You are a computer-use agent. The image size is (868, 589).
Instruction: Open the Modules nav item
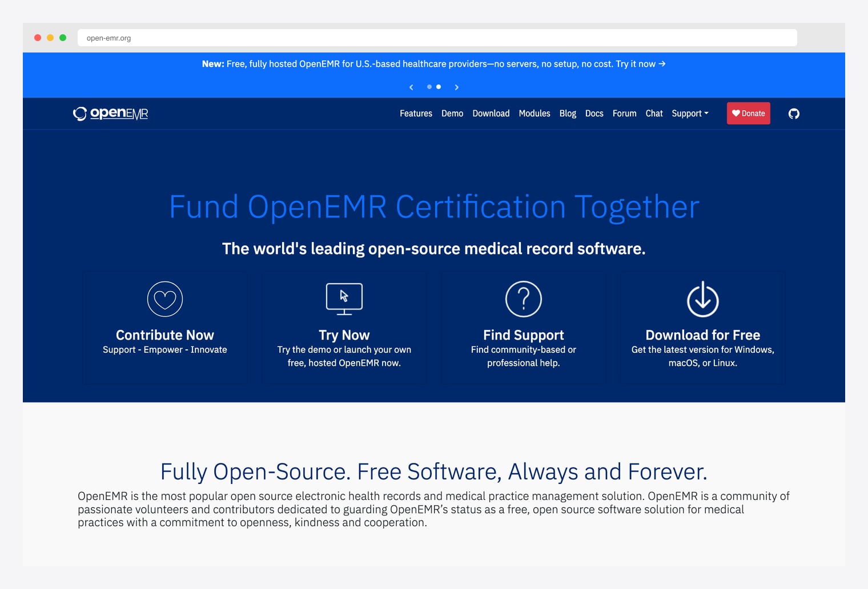pos(535,114)
